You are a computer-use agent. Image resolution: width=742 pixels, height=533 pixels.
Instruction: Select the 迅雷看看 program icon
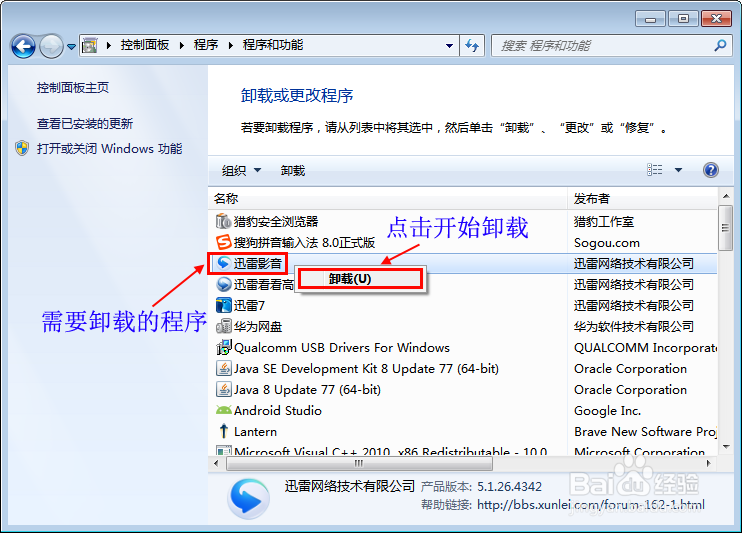click(223, 284)
